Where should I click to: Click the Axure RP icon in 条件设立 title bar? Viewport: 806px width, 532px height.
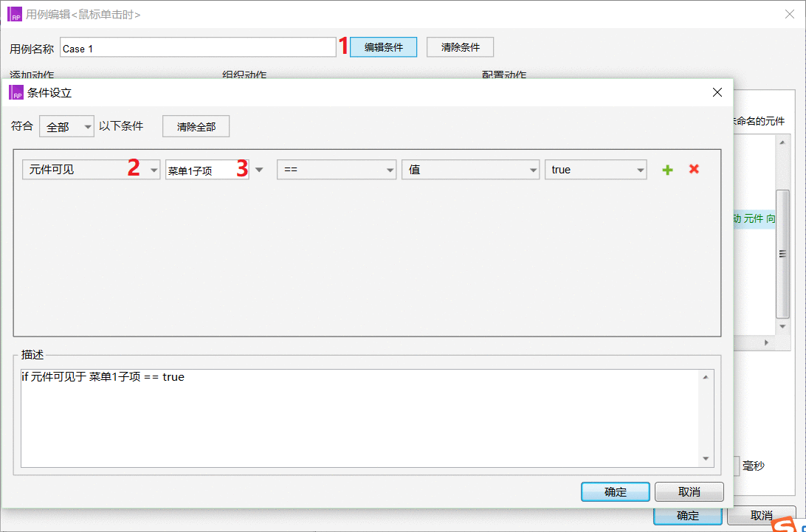[x=15, y=92]
